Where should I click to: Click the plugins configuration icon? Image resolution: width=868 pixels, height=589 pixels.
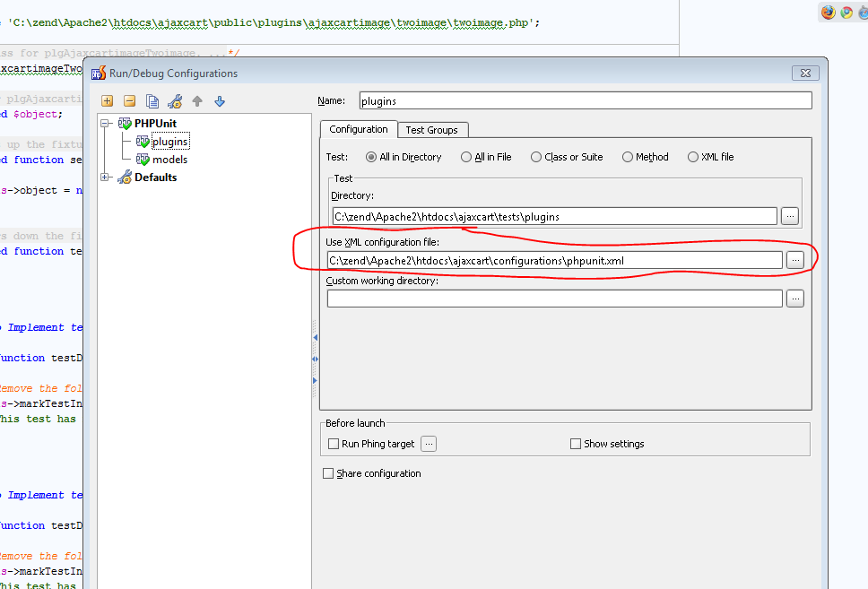point(143,142)
